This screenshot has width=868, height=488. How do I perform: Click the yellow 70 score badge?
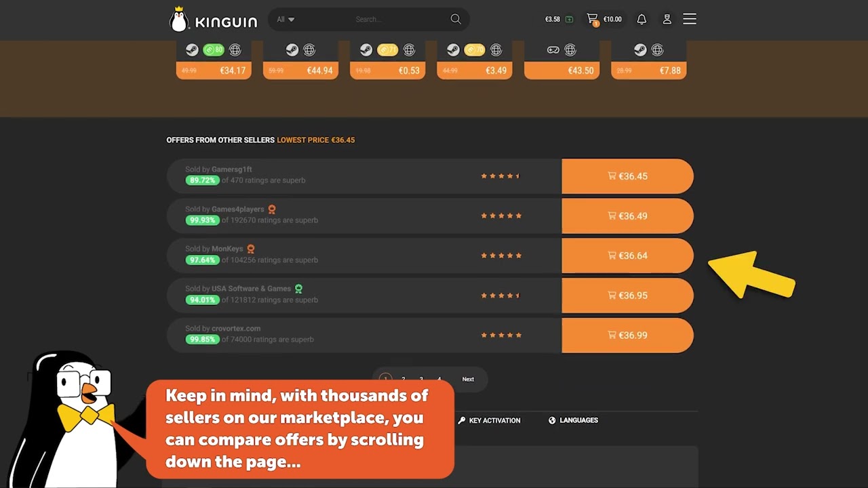pyautogui.click(x=475, y=49)
